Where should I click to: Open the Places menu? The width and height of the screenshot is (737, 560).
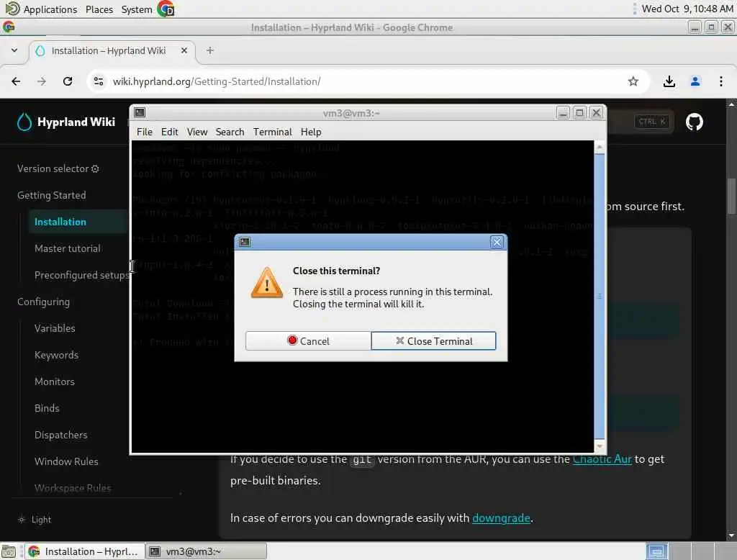click(99, 9)
